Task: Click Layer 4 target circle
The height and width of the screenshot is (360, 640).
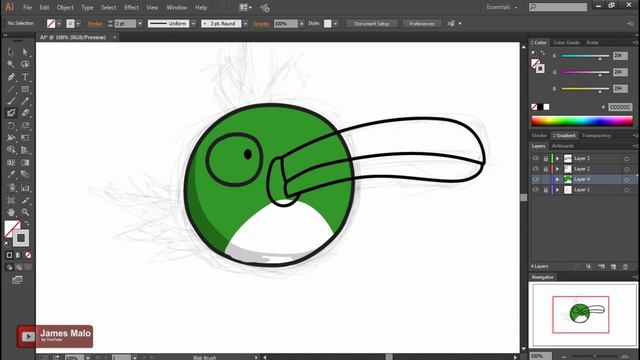Action: pyautogui.click(x=627, y=180)
